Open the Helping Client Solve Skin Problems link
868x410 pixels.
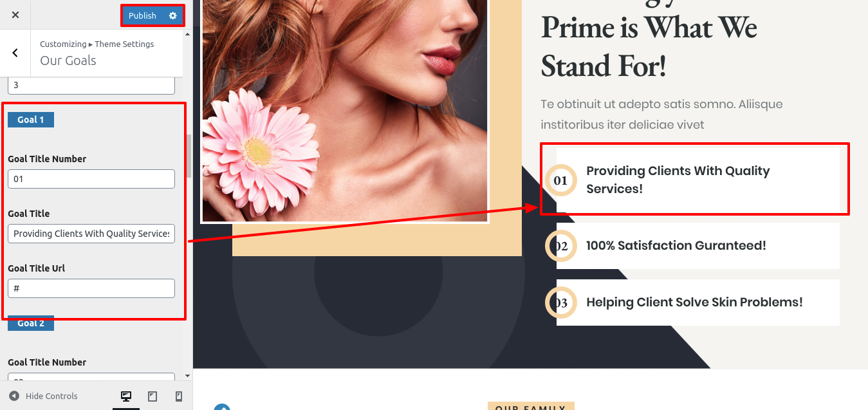click(694, 303)
